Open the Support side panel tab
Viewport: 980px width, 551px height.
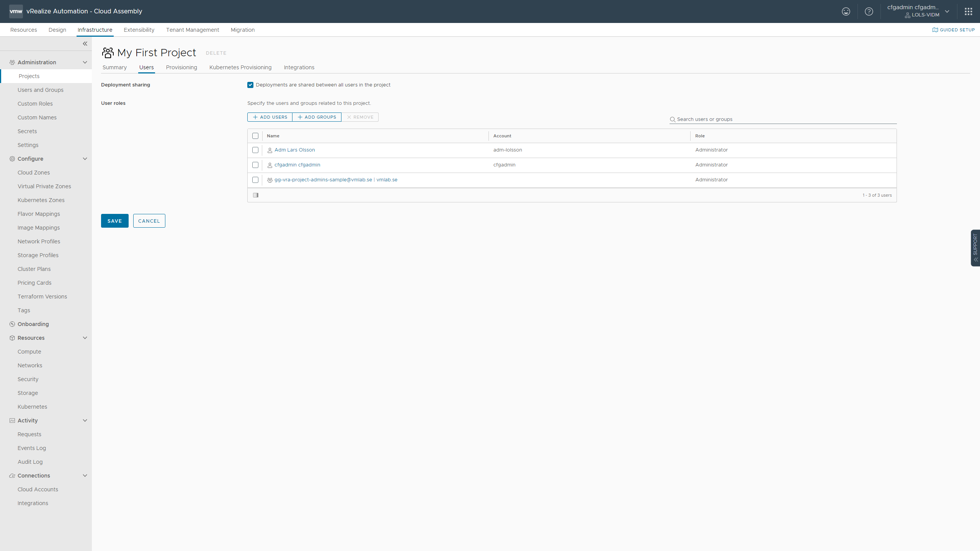coord(975,248)
